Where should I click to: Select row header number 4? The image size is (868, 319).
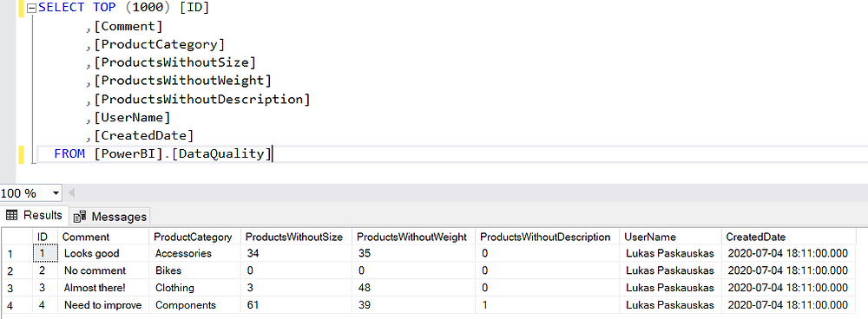pyautogui.click(x=16, y=305)
